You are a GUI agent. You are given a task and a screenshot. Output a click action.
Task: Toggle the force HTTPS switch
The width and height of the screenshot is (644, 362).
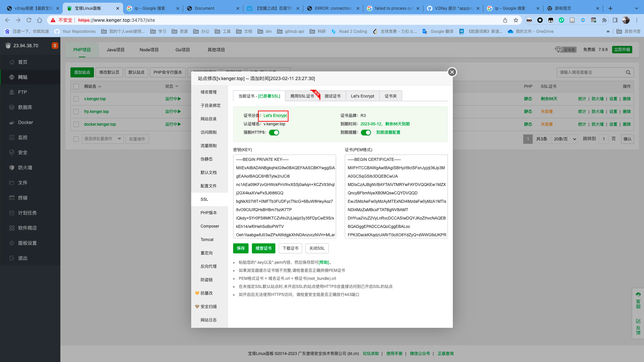pos(274,132)
